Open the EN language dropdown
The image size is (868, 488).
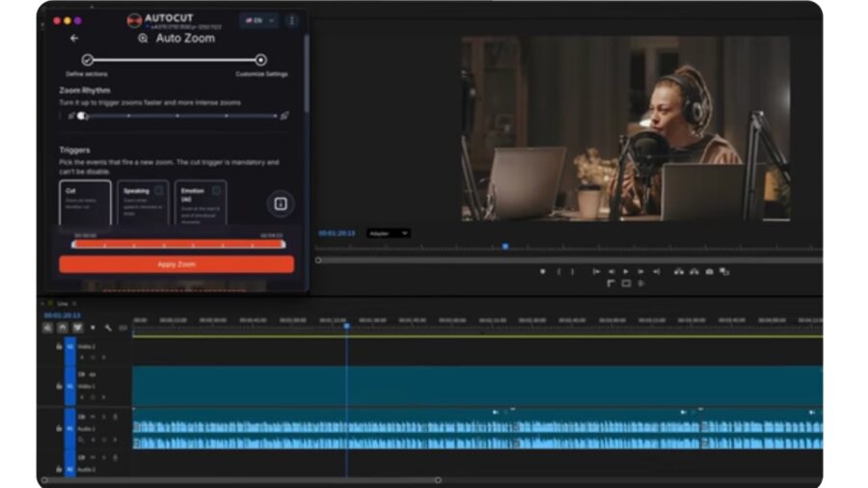click(258, 20)
